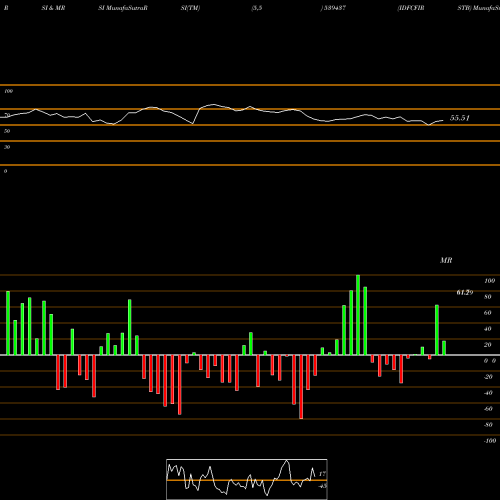This screenshot has height=500, width=500.
Task: Click the RSI panel 30 level label
Action: pyautogui.click(x=7, y=147)
